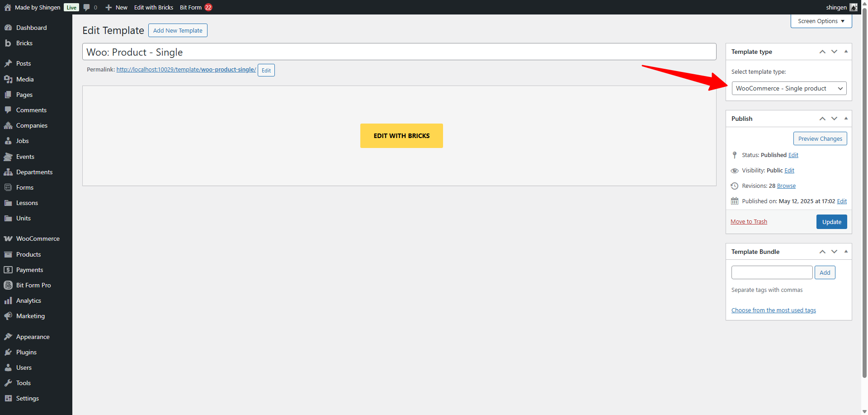
Task: Click the comments bubble icon in admin bar
Action: [x=87, y=7]
